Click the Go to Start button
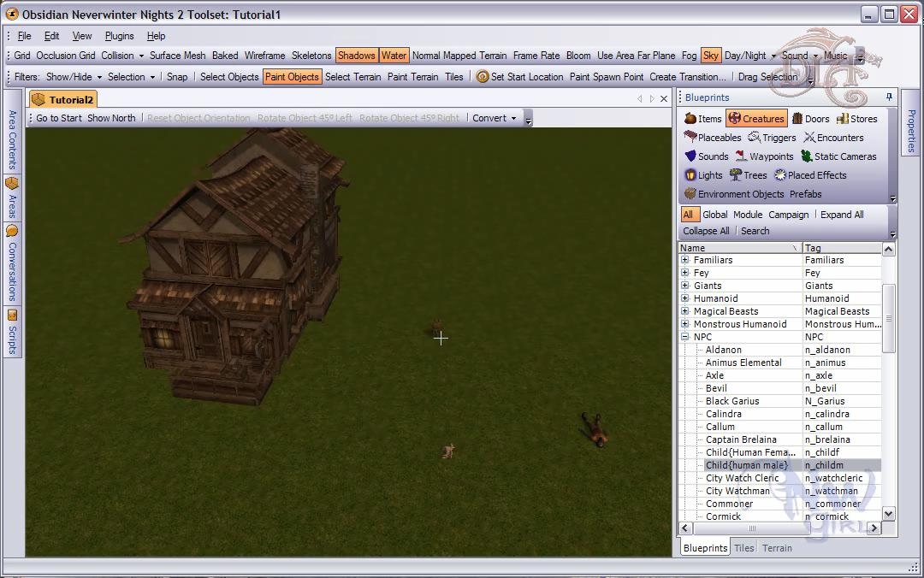 click(x=59, y=118)
